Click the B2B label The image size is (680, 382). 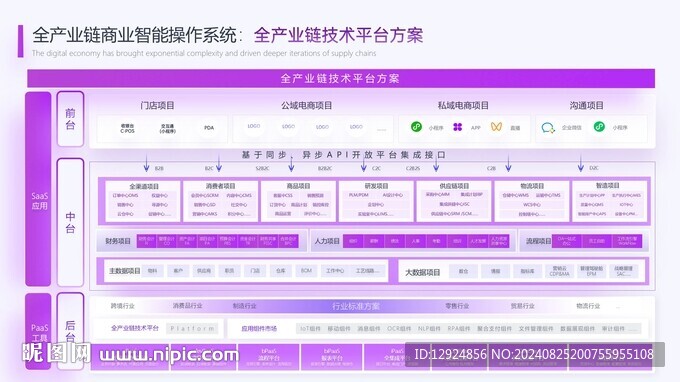click(x=159, y=168)
